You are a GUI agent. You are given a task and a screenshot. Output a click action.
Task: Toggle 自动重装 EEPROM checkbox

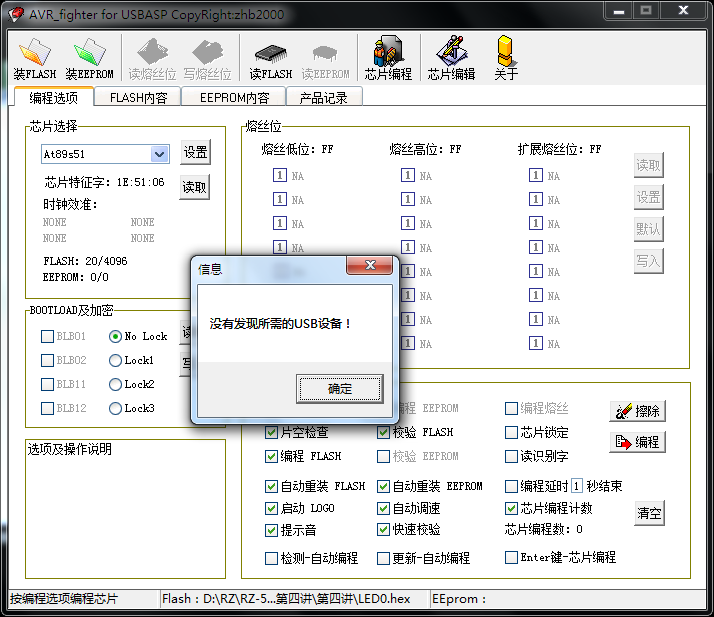tap(383, 486)
